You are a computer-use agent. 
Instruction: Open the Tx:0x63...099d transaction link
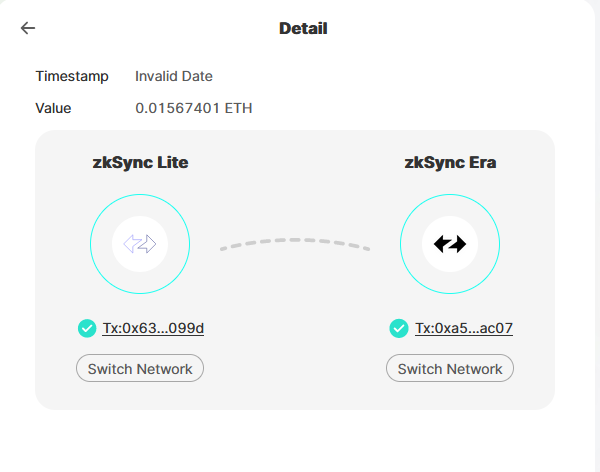tap(153, 328)
